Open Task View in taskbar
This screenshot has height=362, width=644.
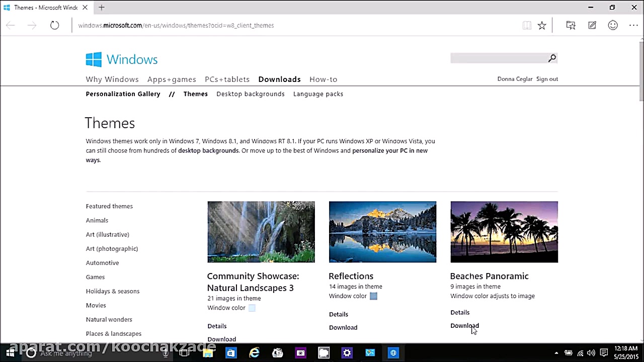tap(184, 353)
